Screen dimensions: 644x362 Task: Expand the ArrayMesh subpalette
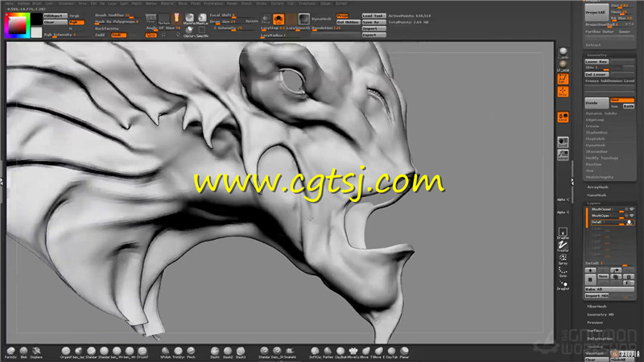coord(597,187)
